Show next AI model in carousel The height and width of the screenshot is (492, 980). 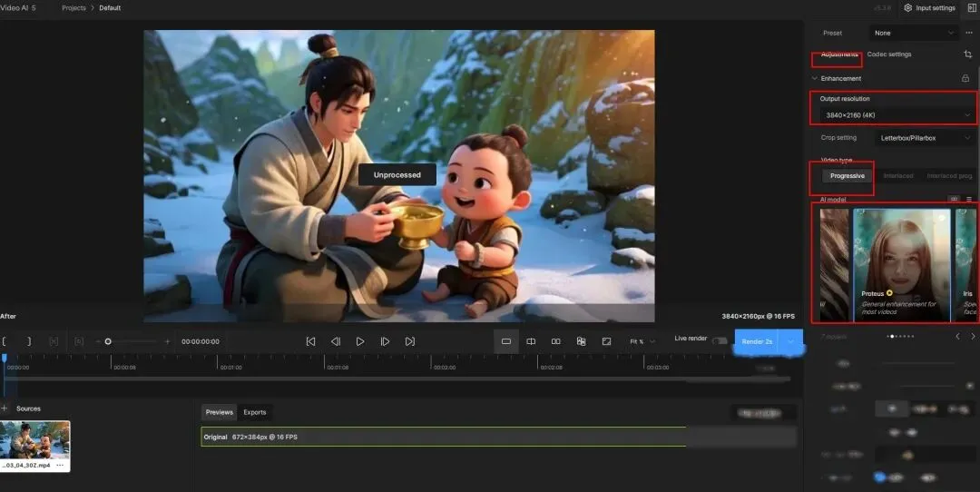[973, 337]
